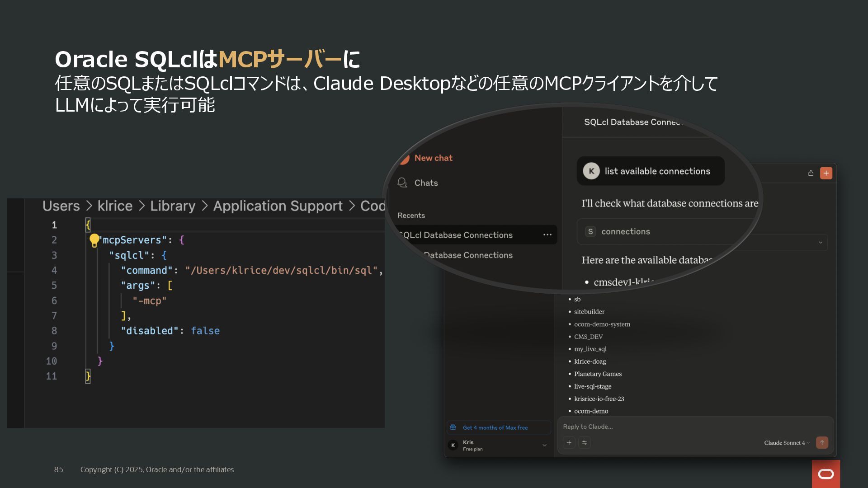Click Get 4 months of Max free link
Screen dimensions: 868x488
[495, 427]
